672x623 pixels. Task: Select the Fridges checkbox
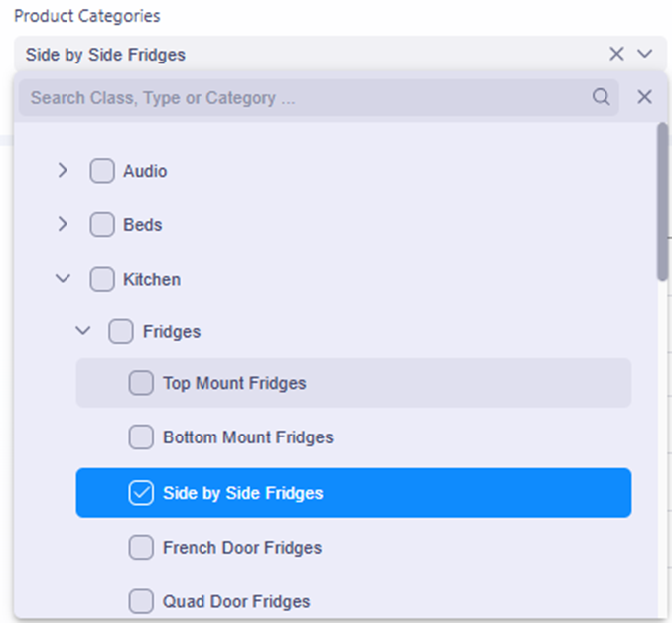[121, 331]
